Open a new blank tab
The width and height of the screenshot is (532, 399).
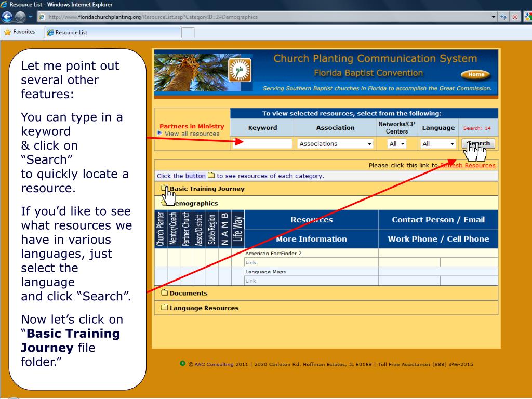point(188,33)
